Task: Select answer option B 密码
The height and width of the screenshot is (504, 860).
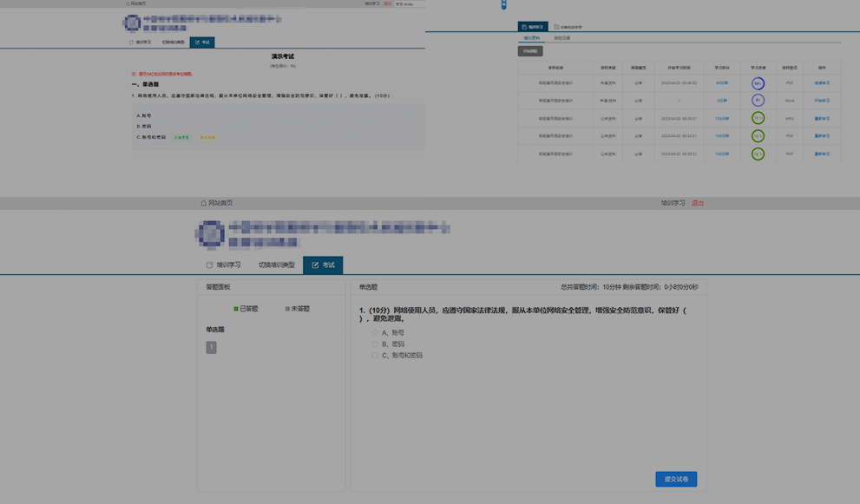Action: (375, 344)
